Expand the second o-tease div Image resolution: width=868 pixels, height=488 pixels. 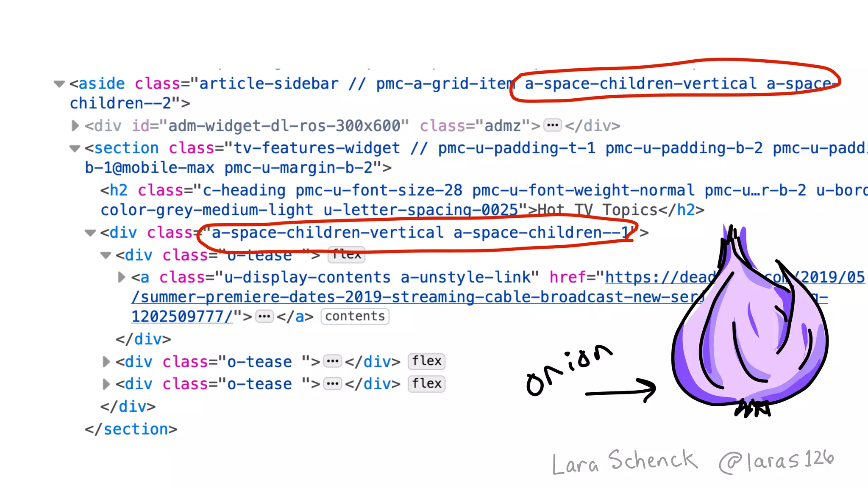click(x=106, y=362)
